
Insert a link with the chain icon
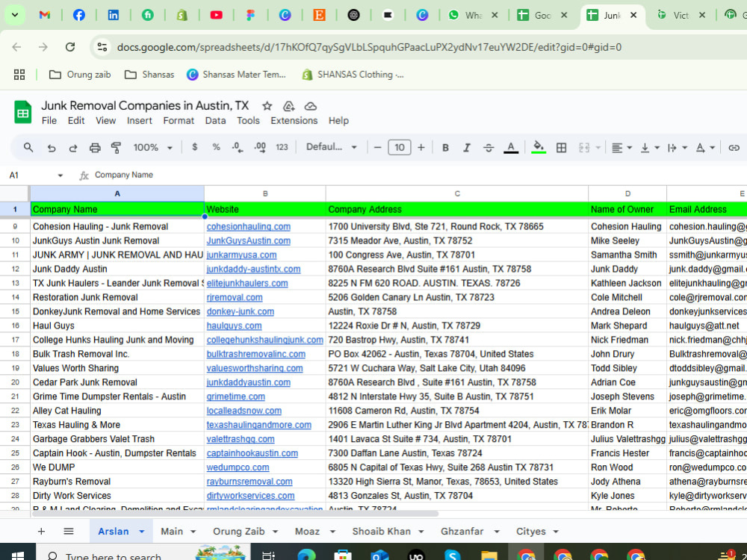click(734, 148)
